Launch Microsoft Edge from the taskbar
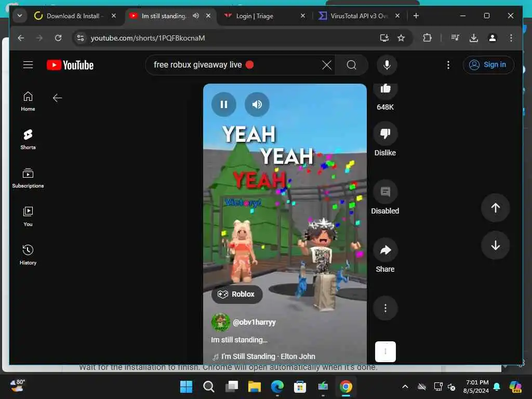532x399 pixels. [x=277, y=387]
